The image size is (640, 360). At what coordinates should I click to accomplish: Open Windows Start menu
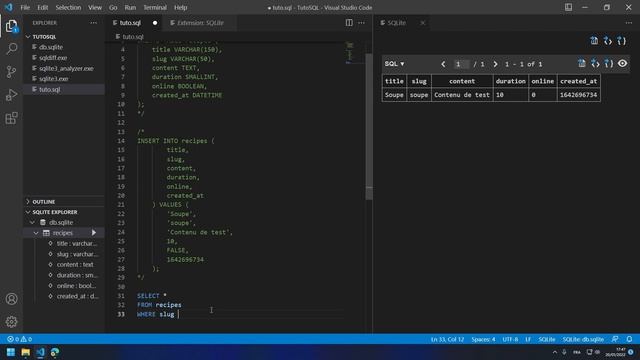pos(11,352)
